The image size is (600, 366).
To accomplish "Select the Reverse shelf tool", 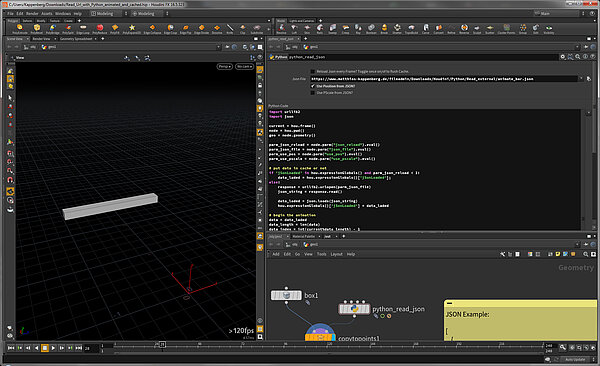I will [464, 29].
